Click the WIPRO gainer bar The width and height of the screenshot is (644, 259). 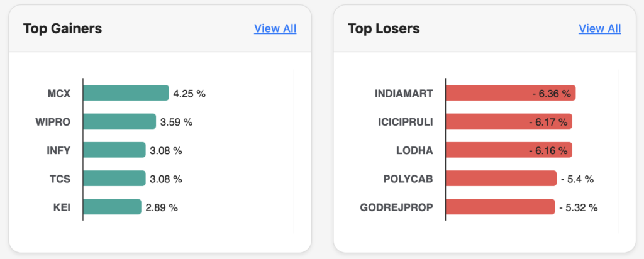[119, 121]
